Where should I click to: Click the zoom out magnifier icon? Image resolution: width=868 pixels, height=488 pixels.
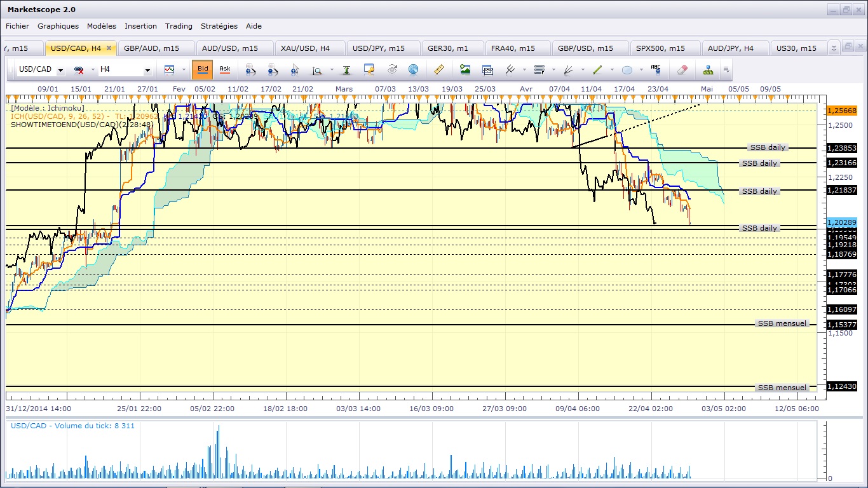pyautogui.click(x=273, y=70)
